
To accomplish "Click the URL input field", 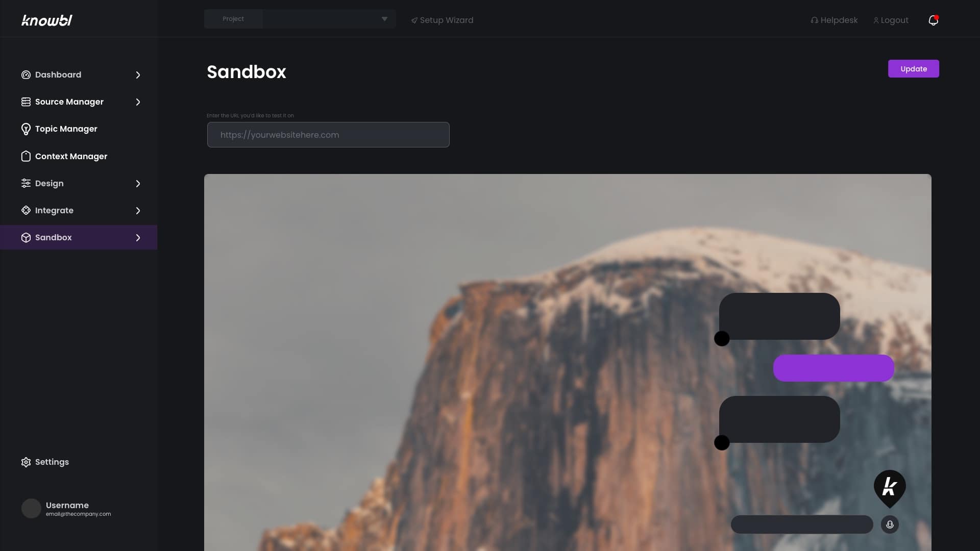I will 329,135.
